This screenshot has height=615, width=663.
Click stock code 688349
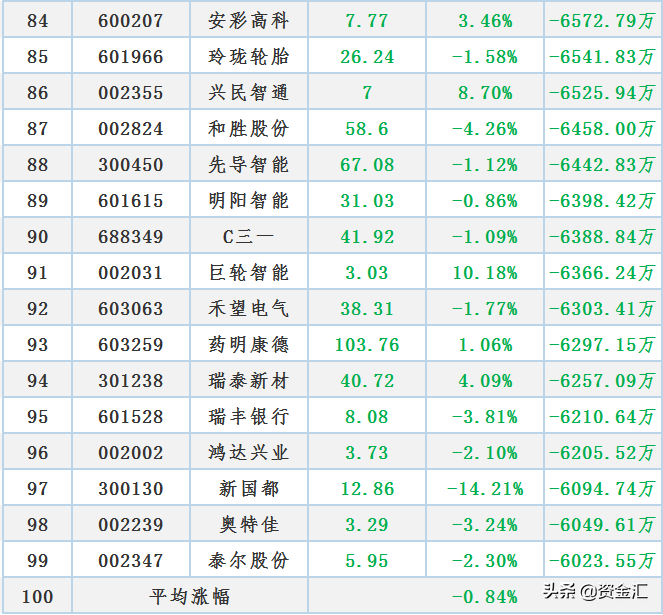pos(131,236)
